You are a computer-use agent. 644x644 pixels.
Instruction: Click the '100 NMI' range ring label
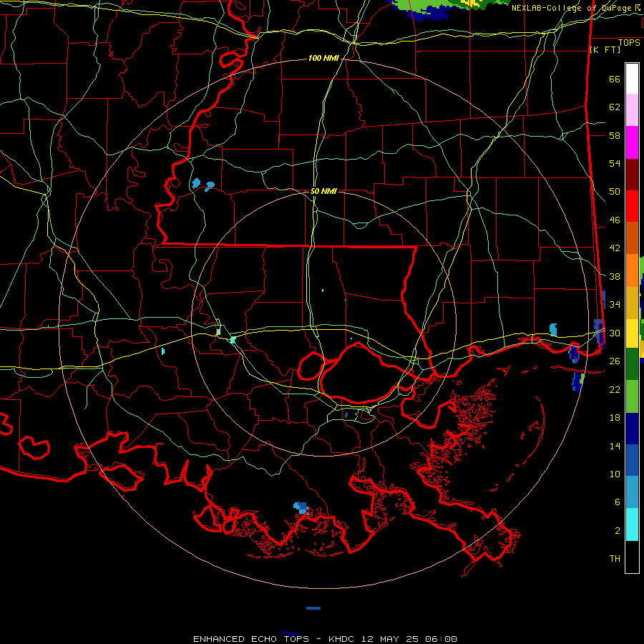[x=323, y=59]
